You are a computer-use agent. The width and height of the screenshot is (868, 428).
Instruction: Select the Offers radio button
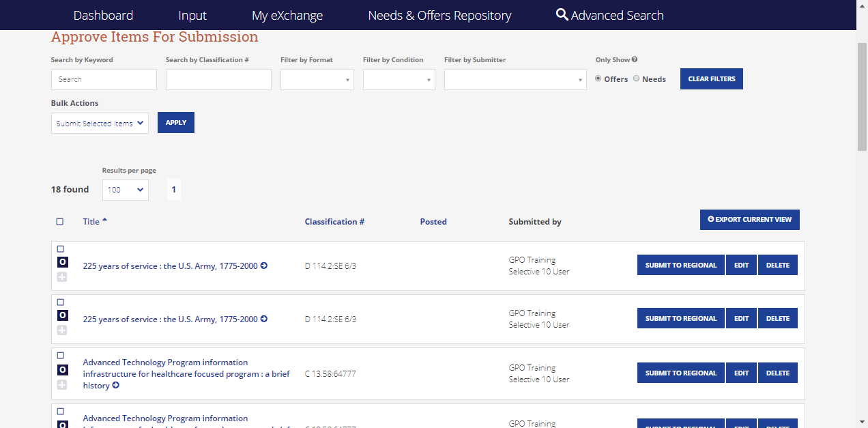tap(598, 79)
